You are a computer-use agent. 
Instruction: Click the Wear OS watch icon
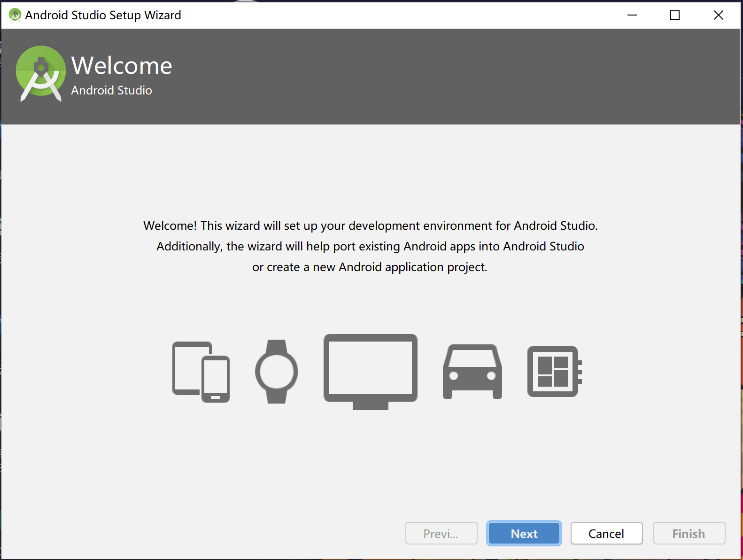click(277, 372)
